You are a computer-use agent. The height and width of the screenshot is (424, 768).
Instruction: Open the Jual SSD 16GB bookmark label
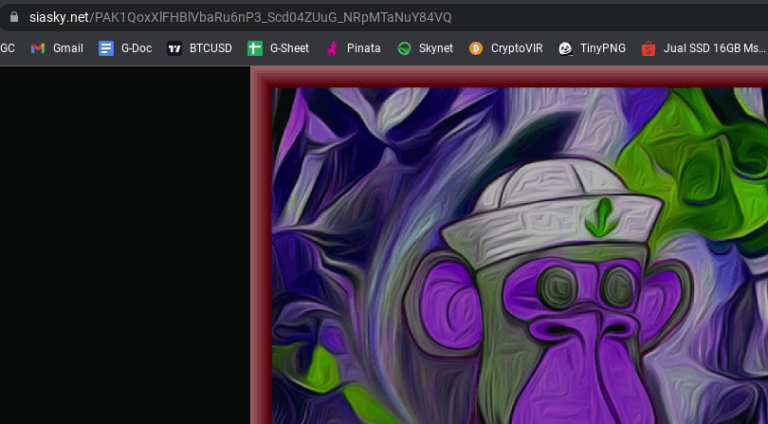711,48
